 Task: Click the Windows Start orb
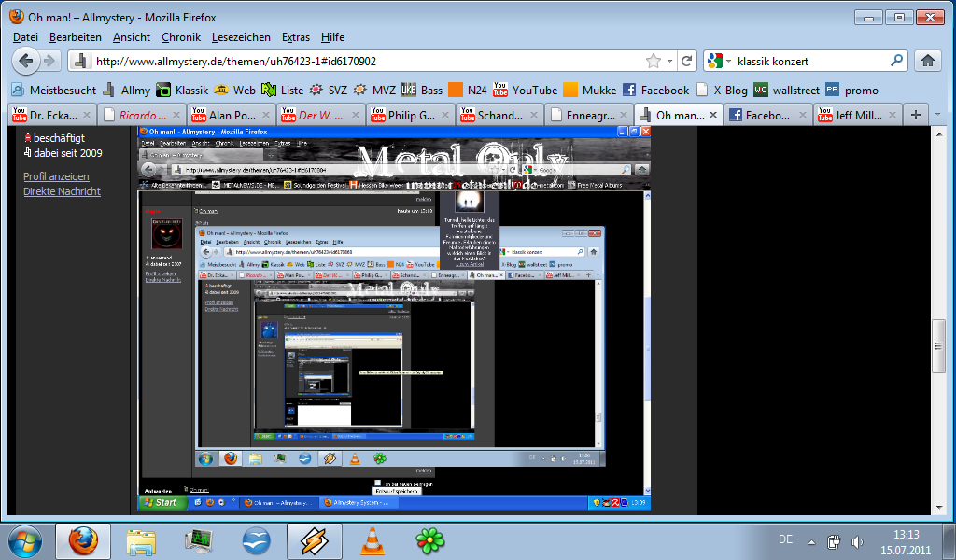coord(25,541)
